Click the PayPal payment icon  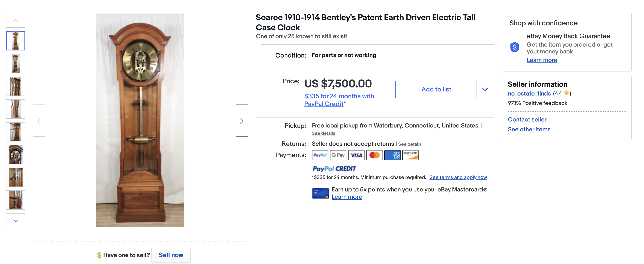320,155
